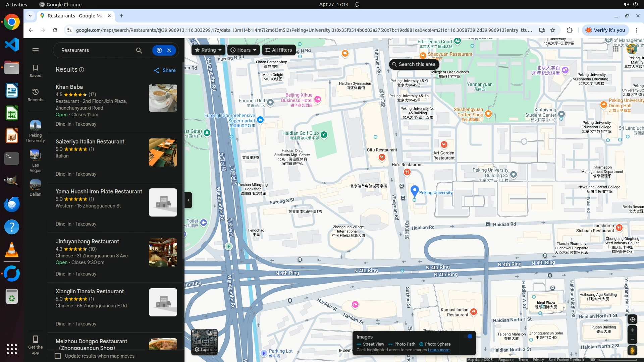Open the Layers satellite thumbnail

204,342
